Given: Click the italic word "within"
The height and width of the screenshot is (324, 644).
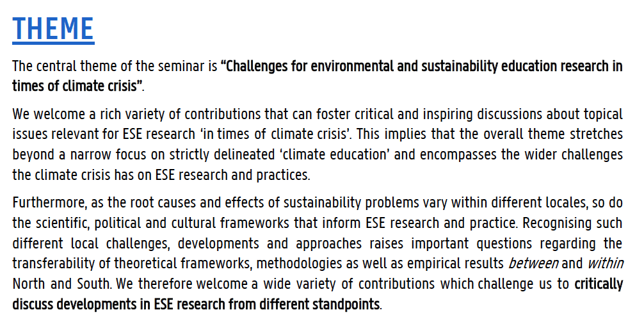Looking at the screenshot, I should pos(605,264).
